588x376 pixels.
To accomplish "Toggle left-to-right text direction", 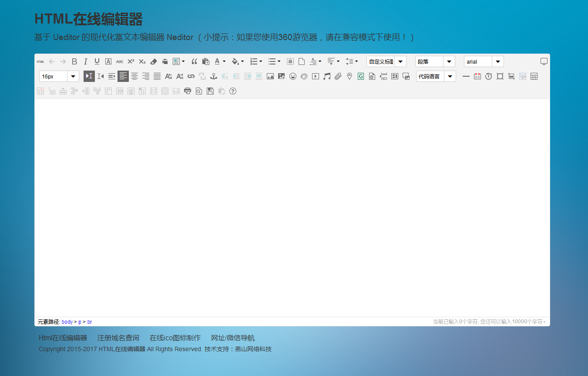I will [x=89, y=76].
